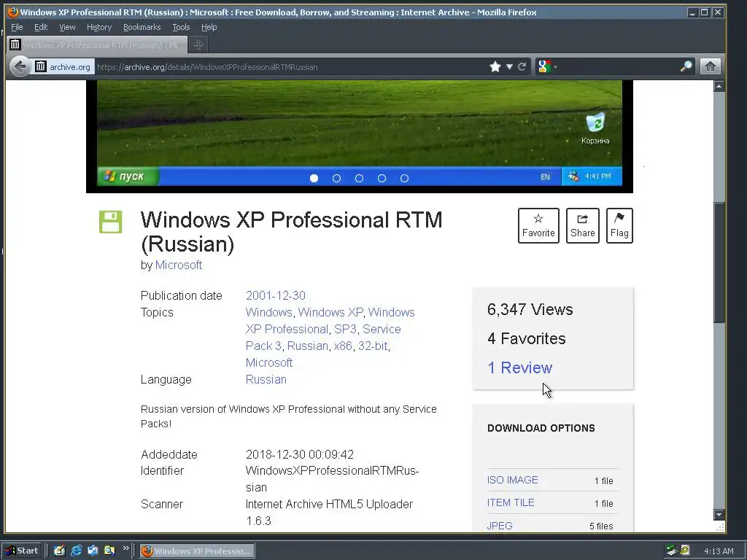The image size is (747, 560).
Task: Show the second carousel screenshot dot
Action: (x=336, y=178)
